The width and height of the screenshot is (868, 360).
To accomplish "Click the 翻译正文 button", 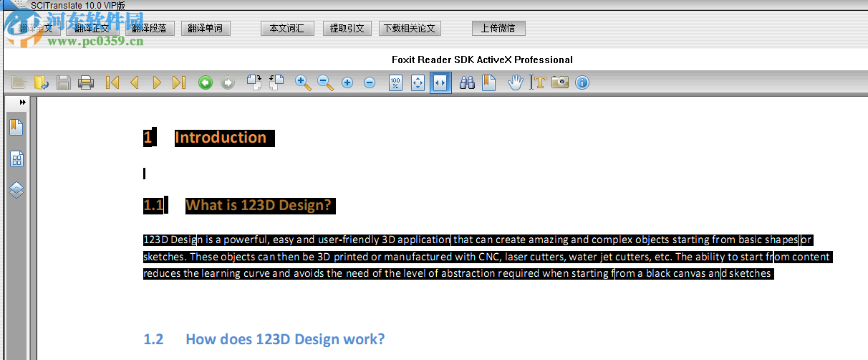I will point(93,29).
